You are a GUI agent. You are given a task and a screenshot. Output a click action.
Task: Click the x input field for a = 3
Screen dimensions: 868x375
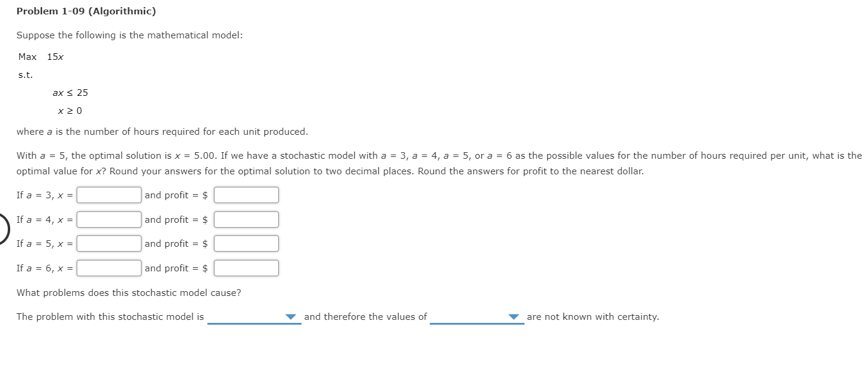(108, 195)
